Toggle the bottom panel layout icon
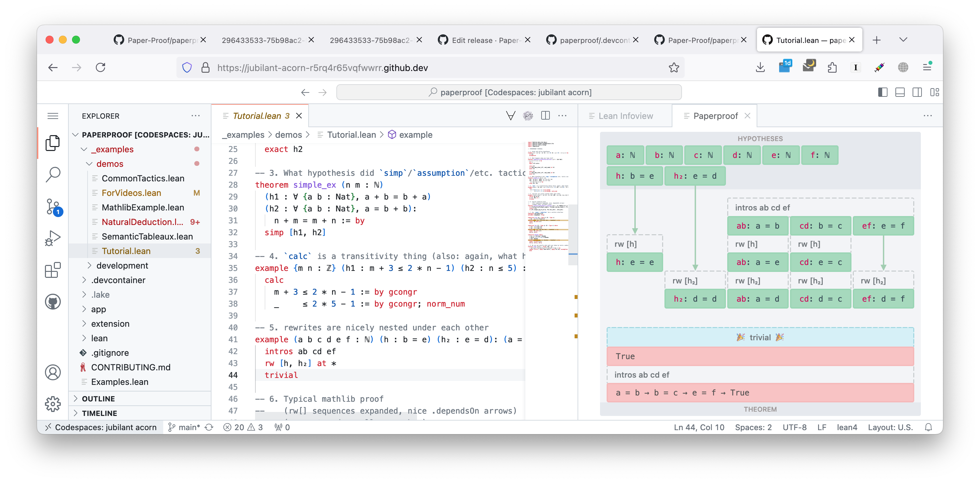The width and height of the screenshot is (980, 483). 900,92
